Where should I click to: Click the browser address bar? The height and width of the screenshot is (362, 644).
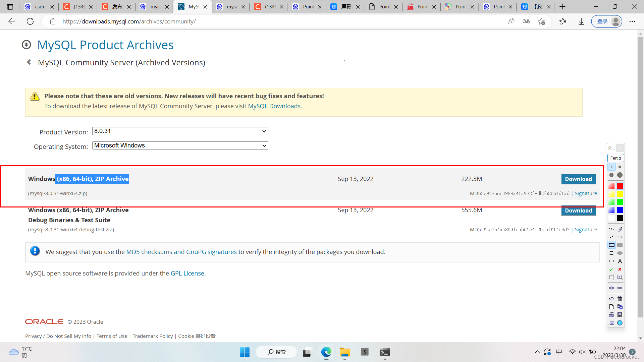[268, 21]
